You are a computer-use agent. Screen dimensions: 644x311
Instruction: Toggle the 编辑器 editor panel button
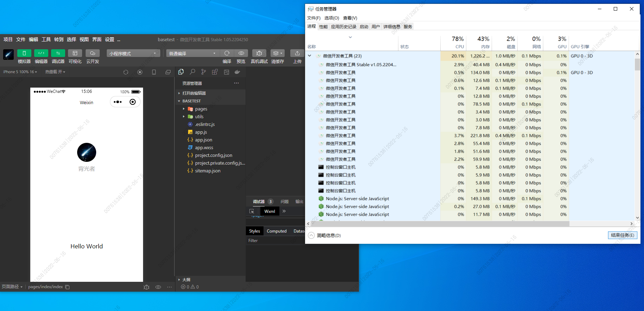[x=41, y=53]
